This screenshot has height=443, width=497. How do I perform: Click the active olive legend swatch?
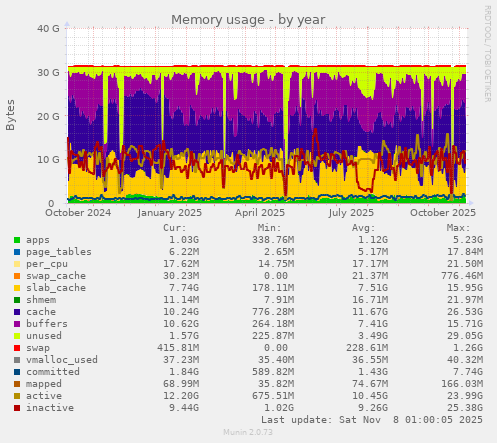pos(17,396)
